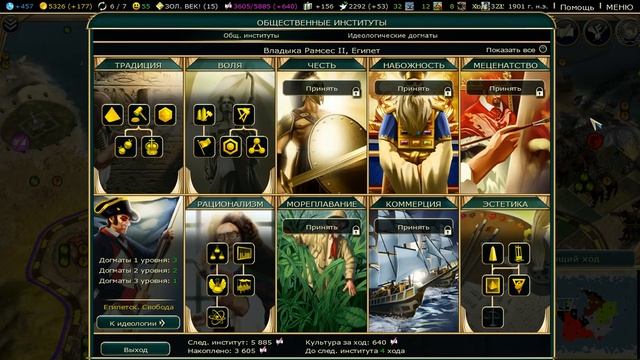Viewport: 640px width, 360px height.
Task: Click the МЕЦЕНАТСТВО tree header
Action: click(x=505, y=65)
